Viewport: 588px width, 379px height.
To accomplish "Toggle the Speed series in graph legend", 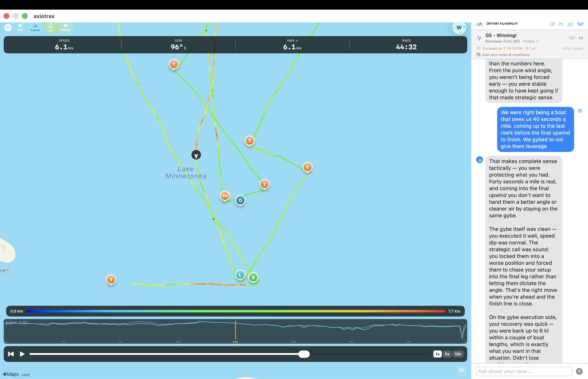I will pyautogui.click(x=11, y=322).
